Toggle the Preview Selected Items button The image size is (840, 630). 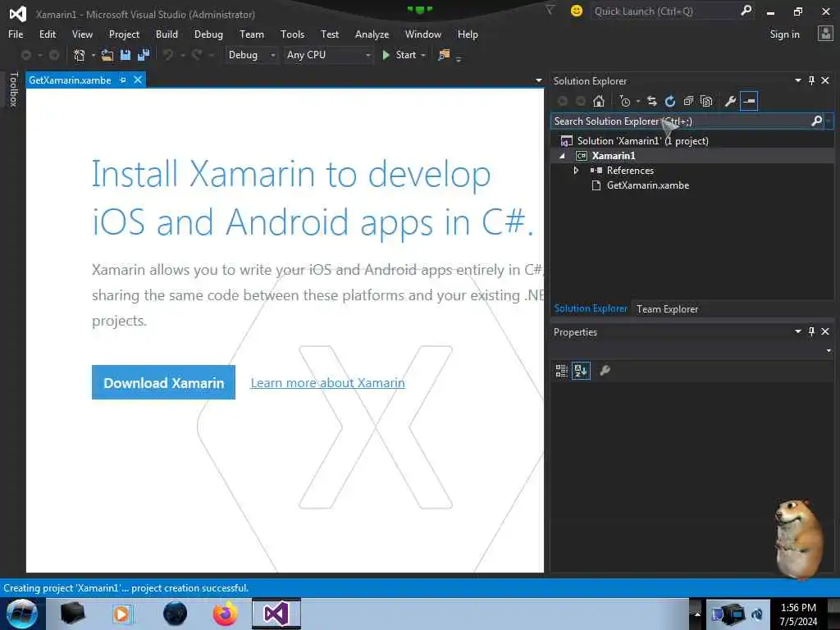click(x=749, y=101)
